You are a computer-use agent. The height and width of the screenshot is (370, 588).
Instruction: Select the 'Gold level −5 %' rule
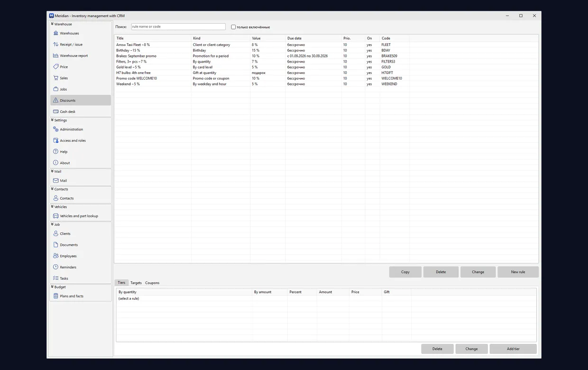tap(326, 67)
